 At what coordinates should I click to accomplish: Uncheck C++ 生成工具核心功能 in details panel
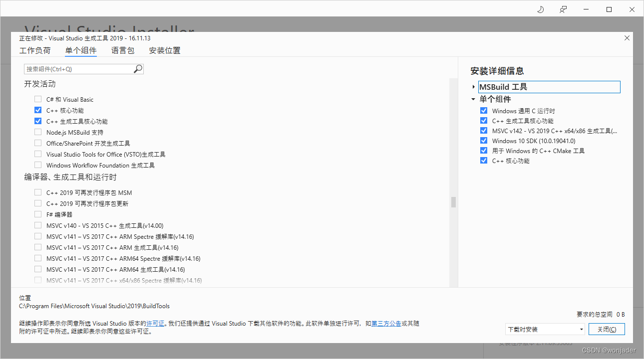(x=483, y=121)
